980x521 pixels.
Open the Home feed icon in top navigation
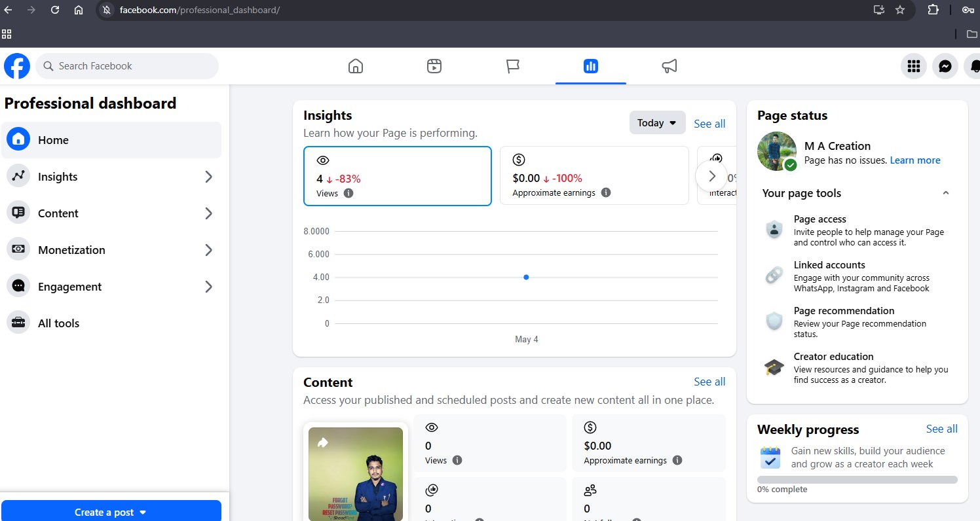356,66
